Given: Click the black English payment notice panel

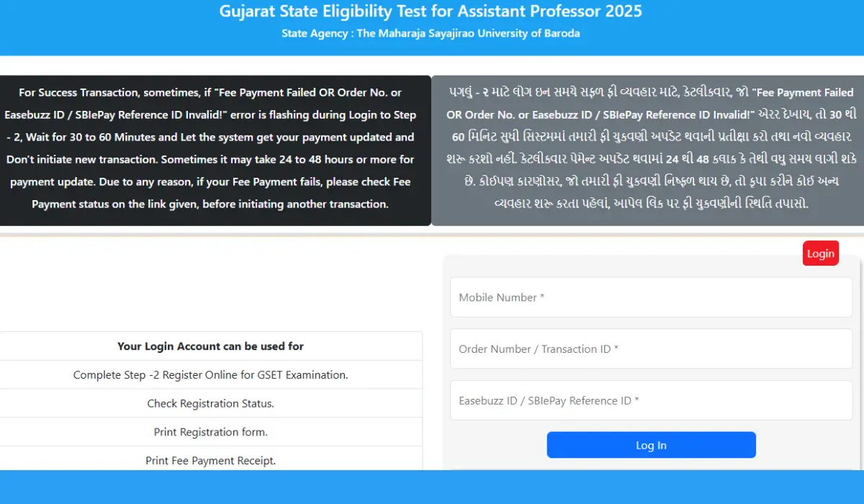Looking at the screenshot, I should coord(214,149).
